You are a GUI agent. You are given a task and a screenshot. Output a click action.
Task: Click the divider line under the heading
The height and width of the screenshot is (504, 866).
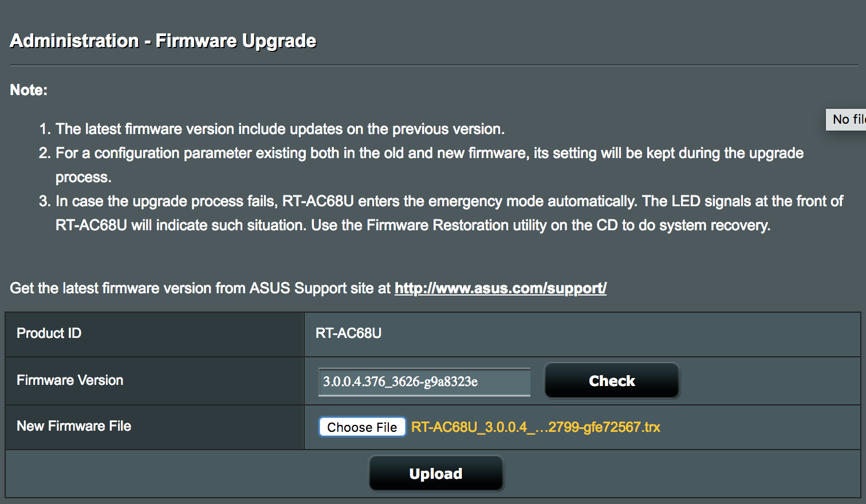pyautogui.click(x=433, y=65)
